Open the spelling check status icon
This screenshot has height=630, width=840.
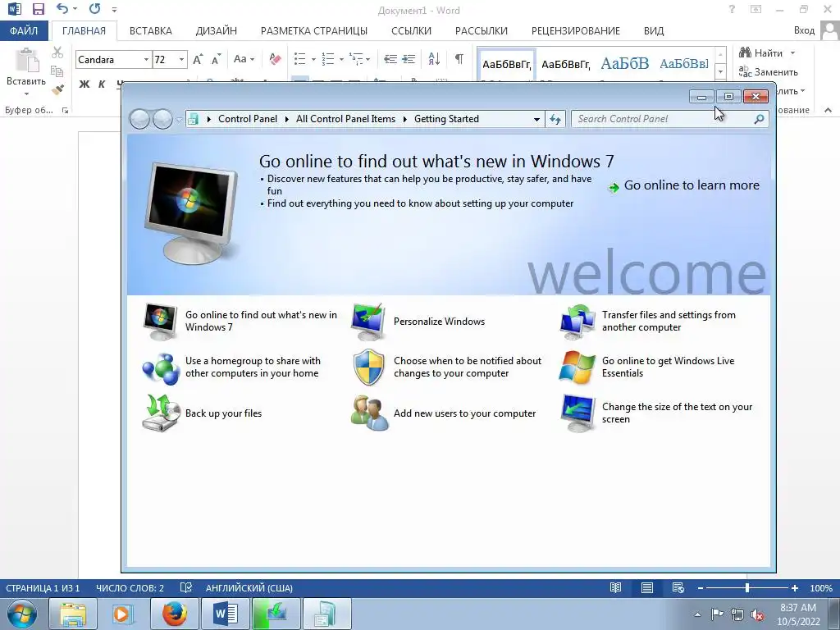[186, 587]
